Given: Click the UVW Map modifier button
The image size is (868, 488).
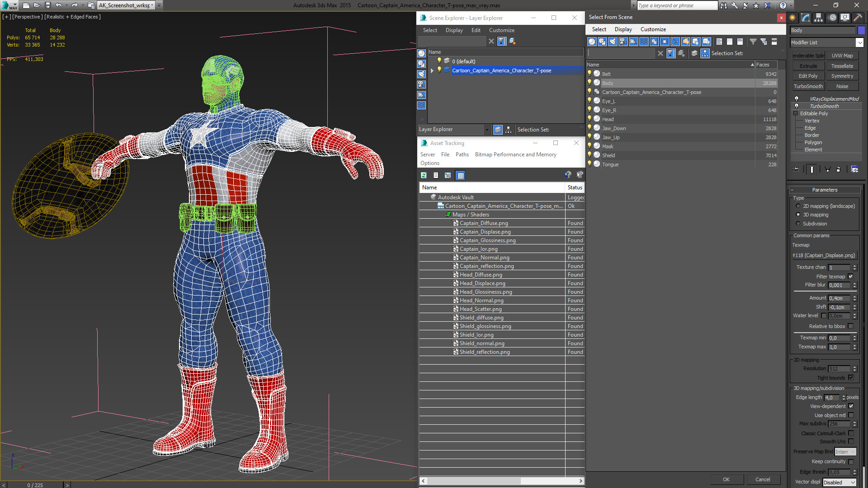Looking at the screenshot, I should tap(842, 56).
